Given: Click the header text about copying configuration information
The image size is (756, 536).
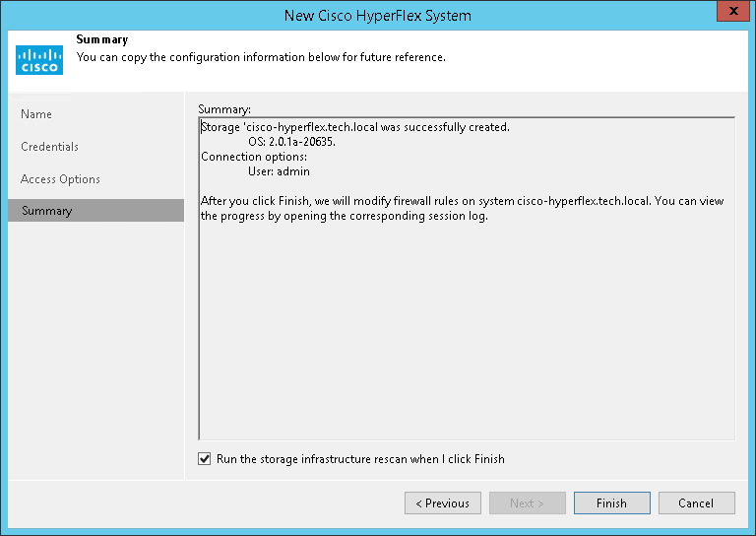Looking at the screenshot, I should click(261, 57).
